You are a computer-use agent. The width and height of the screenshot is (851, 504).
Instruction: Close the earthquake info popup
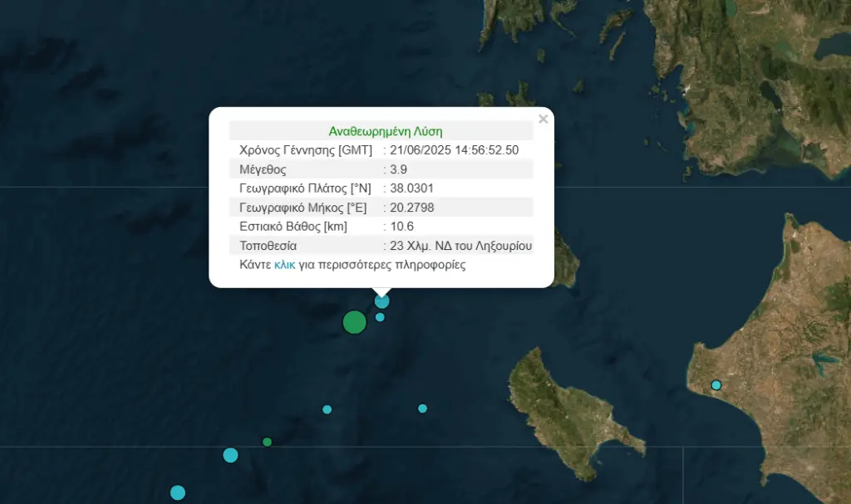[x=543, y=119]
